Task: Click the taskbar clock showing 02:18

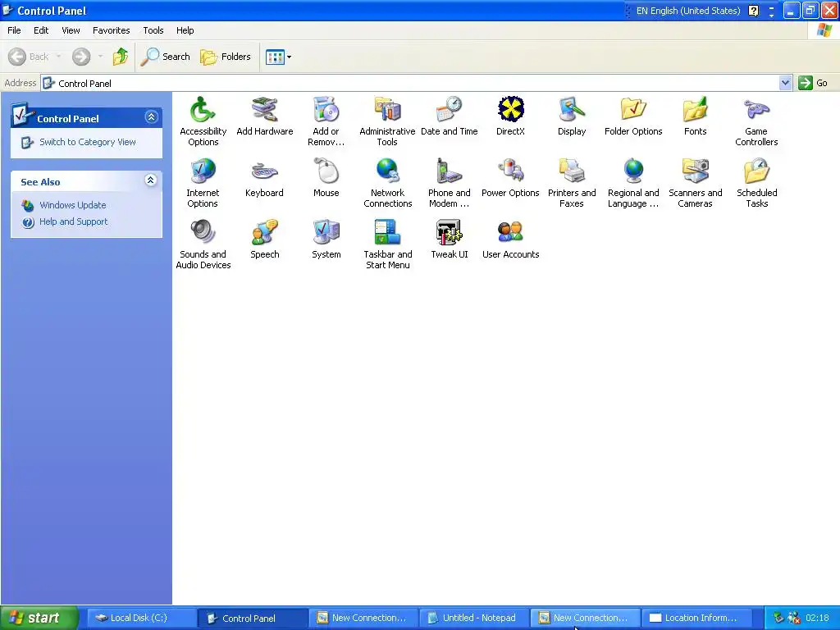Action: [817, 618]
